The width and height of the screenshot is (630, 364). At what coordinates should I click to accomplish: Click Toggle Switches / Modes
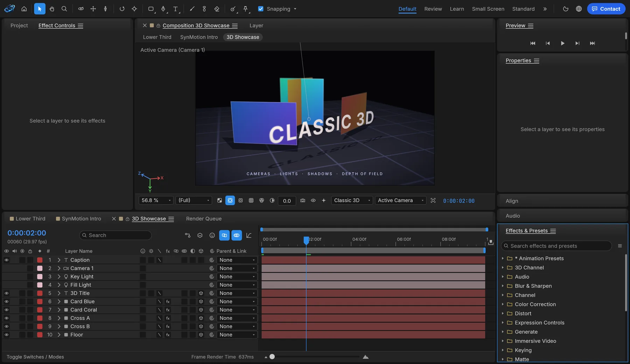pos(35,357)
